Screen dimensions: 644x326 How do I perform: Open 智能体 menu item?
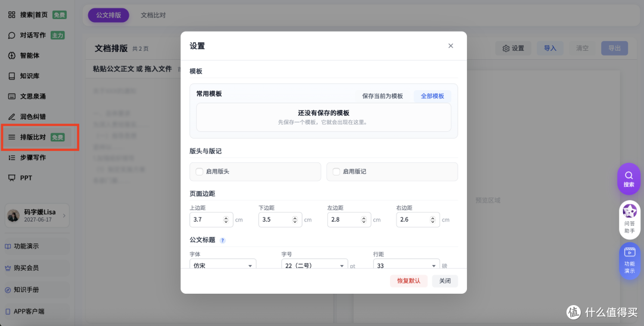(36, 56)
